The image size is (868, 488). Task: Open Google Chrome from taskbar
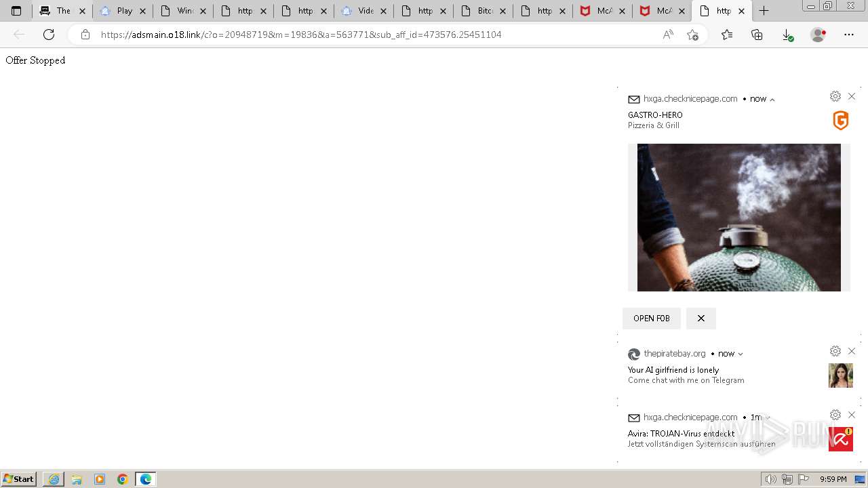[x=123, y=479]
